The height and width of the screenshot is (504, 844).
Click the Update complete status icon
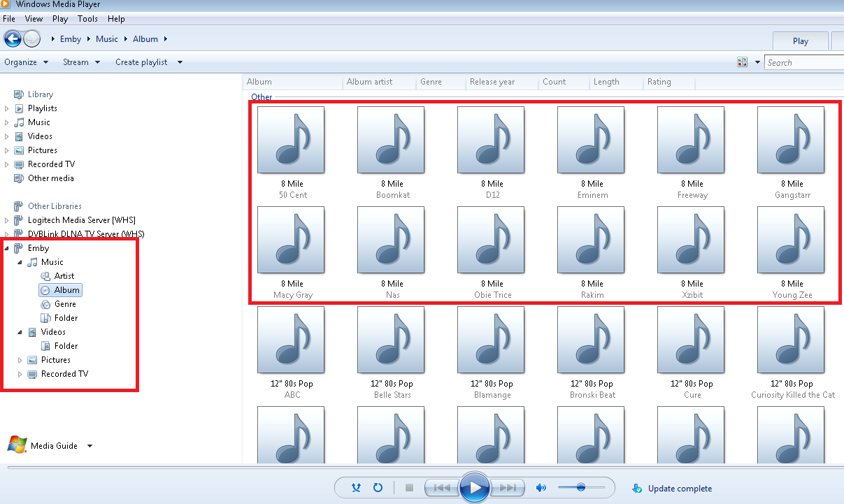point(636,488)
